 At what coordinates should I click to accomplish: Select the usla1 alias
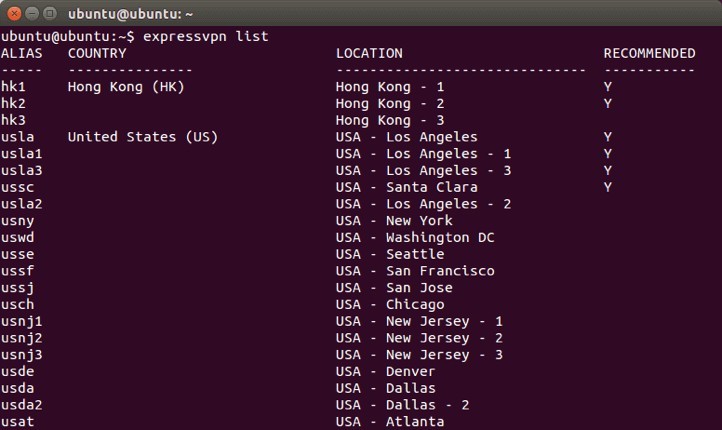(22, 154)
